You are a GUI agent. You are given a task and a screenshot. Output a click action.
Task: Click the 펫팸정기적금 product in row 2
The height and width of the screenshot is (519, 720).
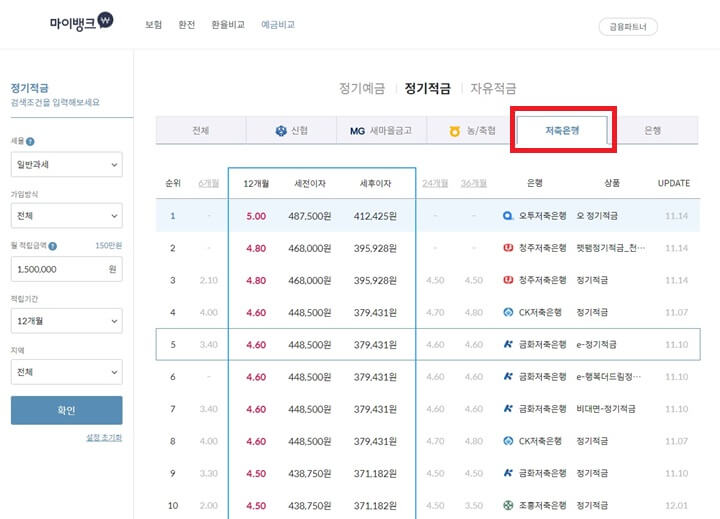(x=611, y=248)
